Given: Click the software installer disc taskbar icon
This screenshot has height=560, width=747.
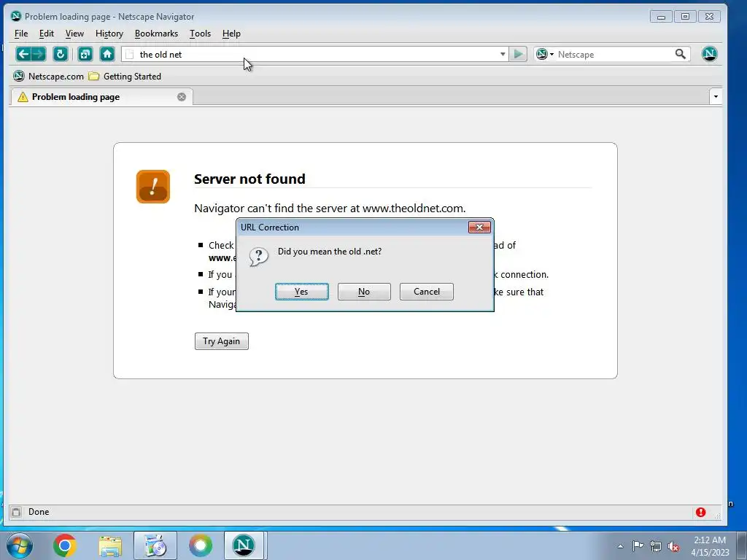Looking at the screenshot, I should (155, 545).
